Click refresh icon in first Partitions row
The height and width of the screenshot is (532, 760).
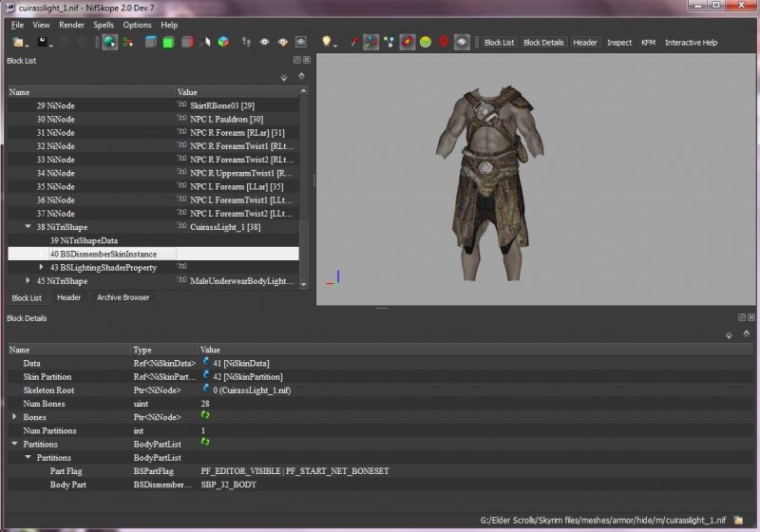point(205,443)
